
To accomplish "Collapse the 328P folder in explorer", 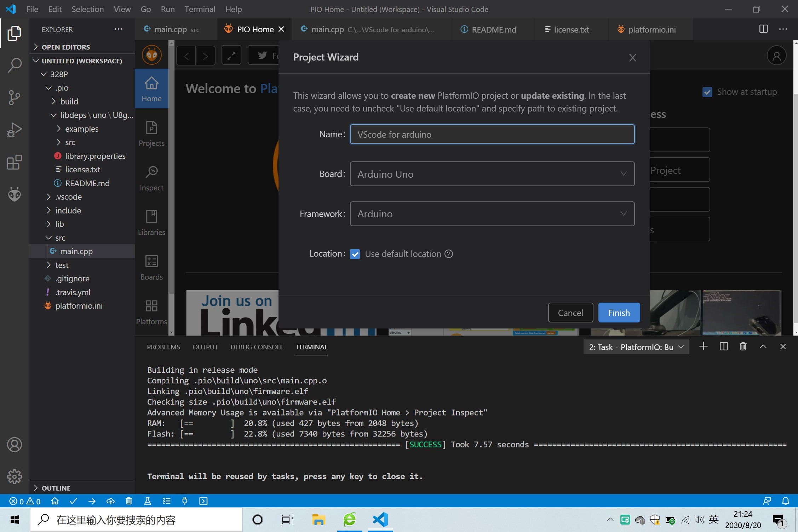I will click(44, 74).
